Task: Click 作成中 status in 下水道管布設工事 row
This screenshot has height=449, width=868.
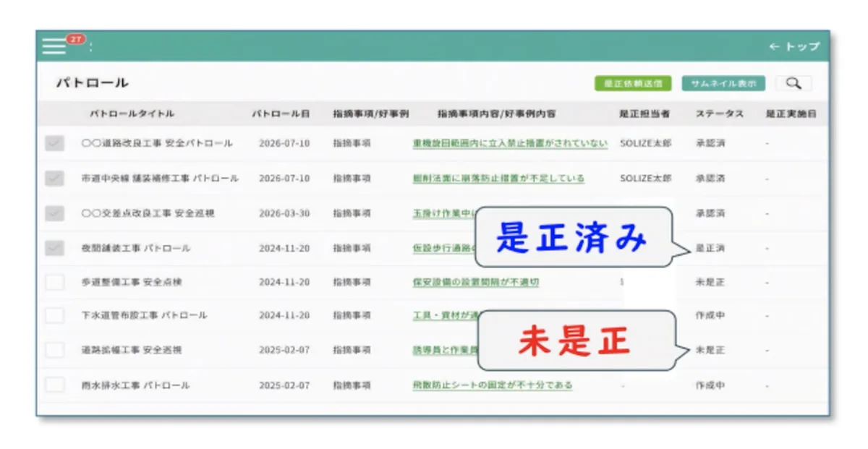Action: pyautogui.click(x=710, y=315)
